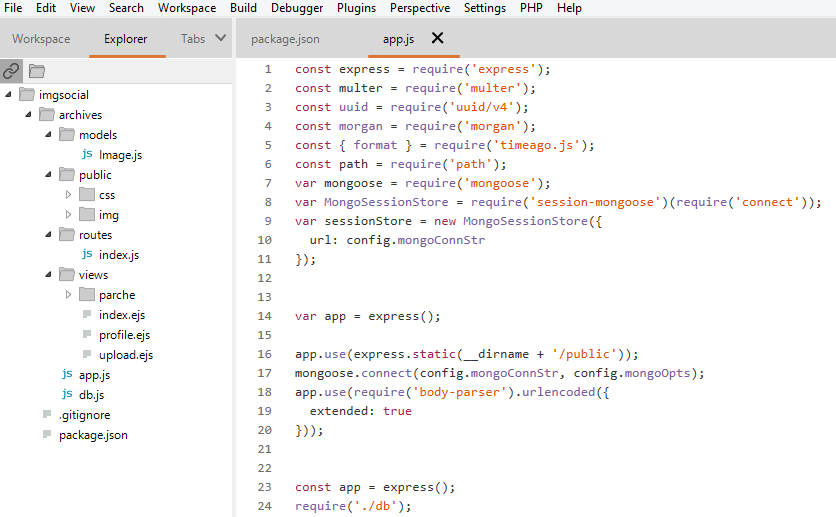Click the css folder icon

click(87, 194)
